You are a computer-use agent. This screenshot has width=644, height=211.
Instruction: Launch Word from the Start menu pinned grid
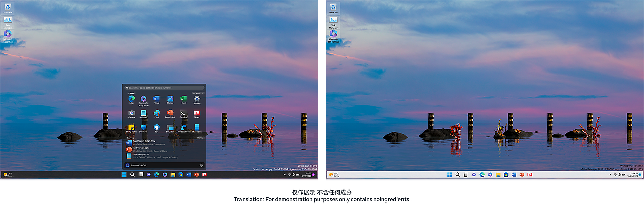[156, 100]
